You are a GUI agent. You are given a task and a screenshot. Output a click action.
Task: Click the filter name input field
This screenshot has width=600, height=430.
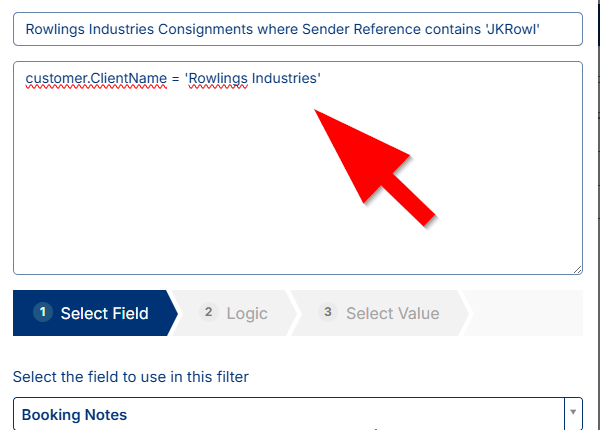[x=297, y=29]
